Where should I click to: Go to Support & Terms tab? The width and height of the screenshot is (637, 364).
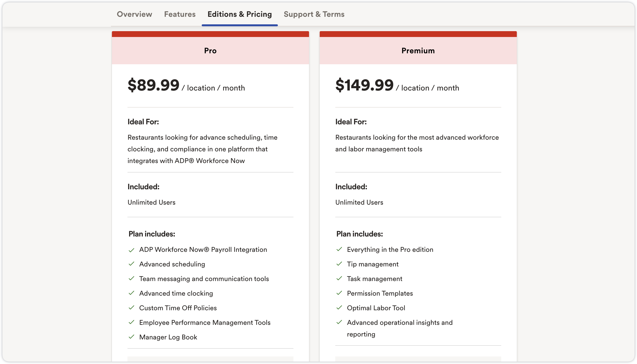[314, 14]
